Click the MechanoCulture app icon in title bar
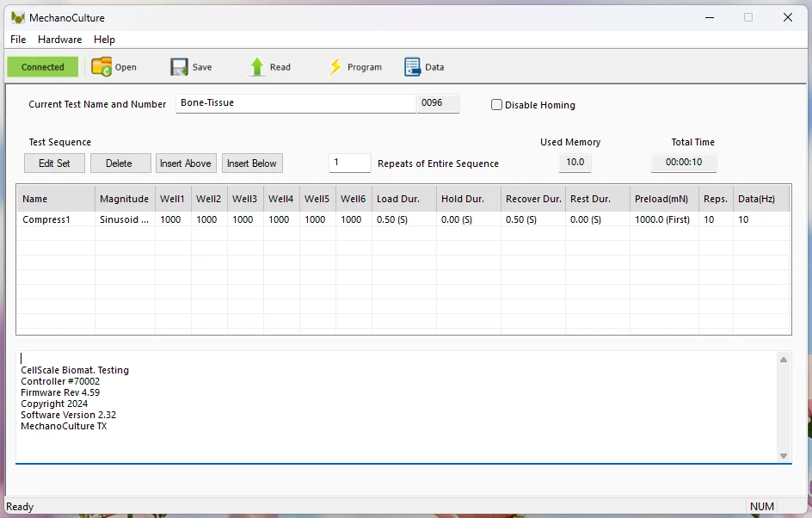This screenshot has height=518, width=812. [18, 17]
